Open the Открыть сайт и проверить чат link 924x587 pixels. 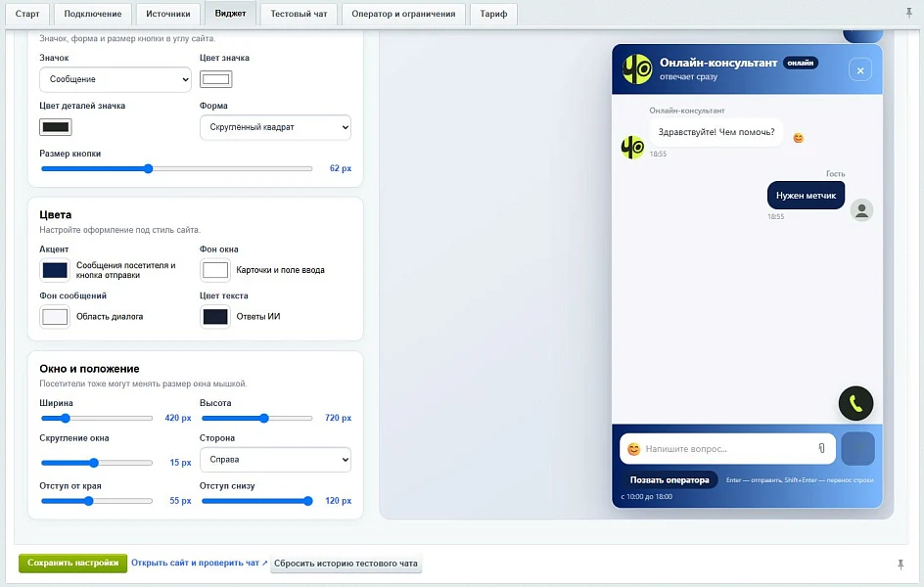click(199, 563)
